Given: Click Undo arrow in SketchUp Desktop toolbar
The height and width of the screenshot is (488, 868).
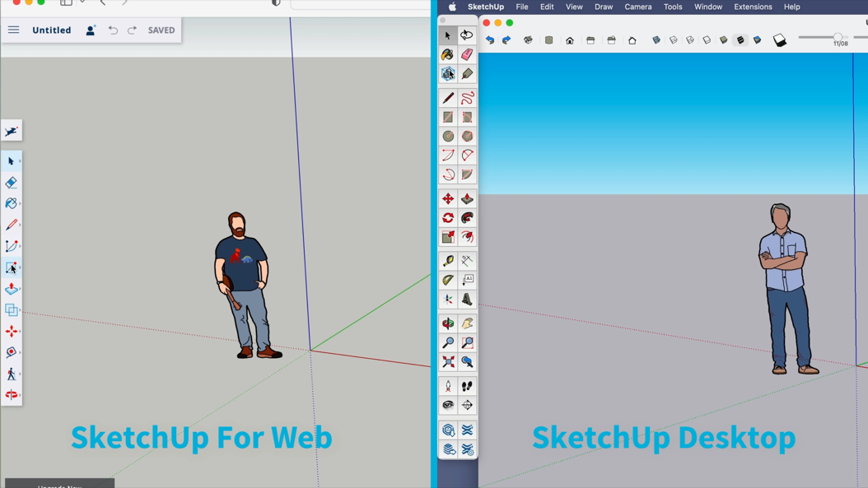Looking at the screenshot, I should point(490,40).
